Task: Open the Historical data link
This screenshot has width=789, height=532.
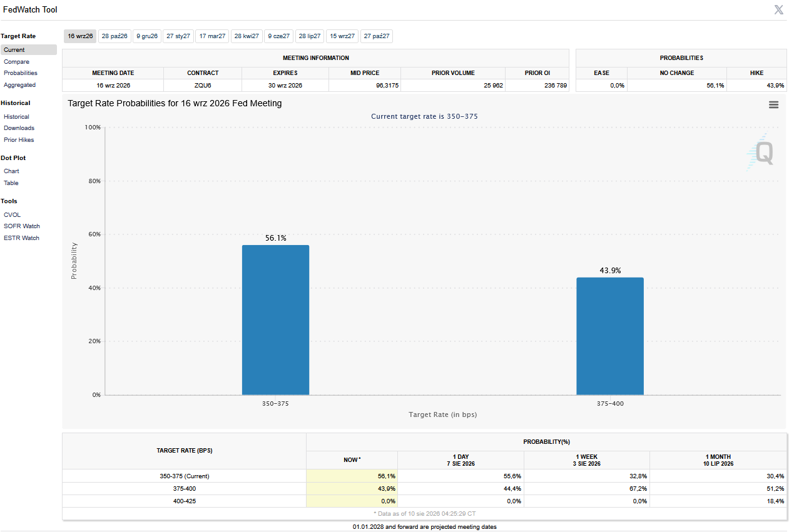Action: 16,117
